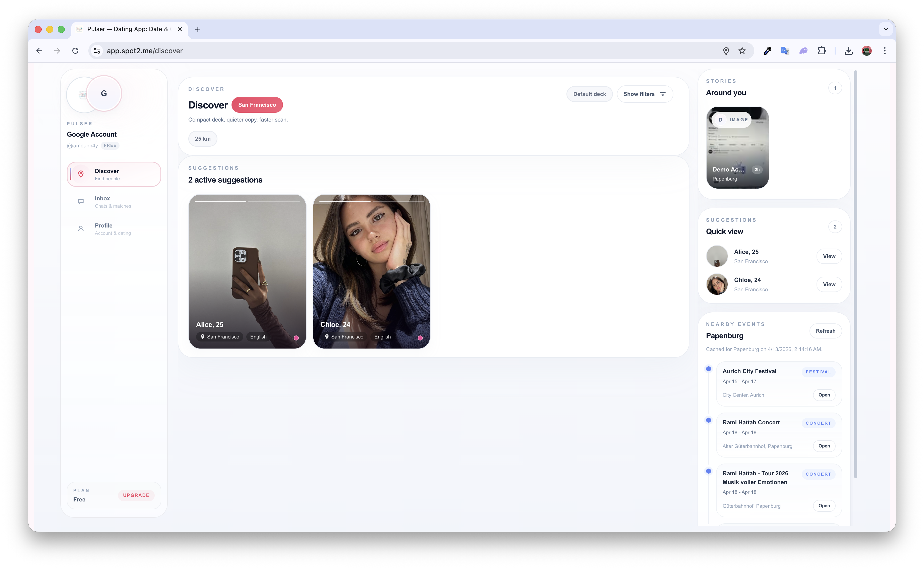This screenshot has height=569, width=924.
Task: Bookmark page with star icon
Action: click(742, 51)
